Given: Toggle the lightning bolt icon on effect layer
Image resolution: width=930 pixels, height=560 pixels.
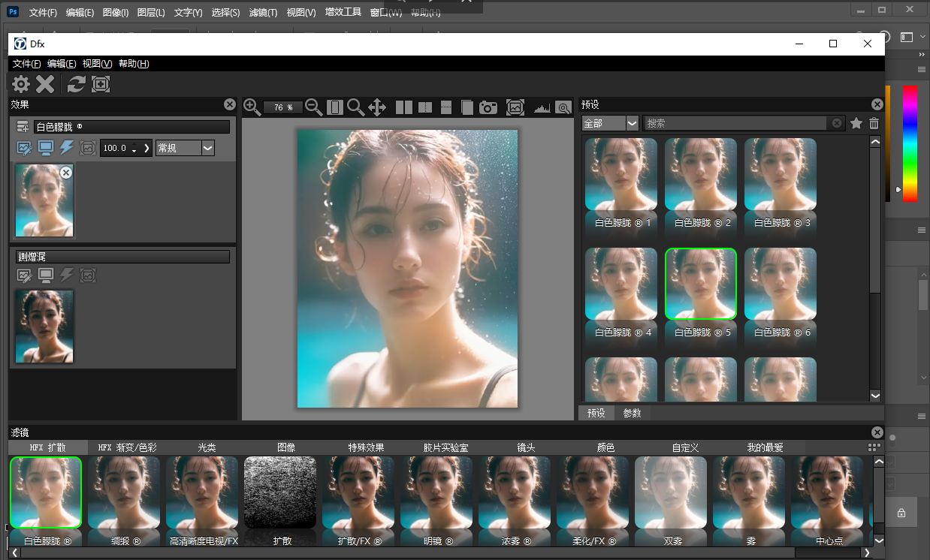Looking at the screenshot, I should [x=67, y=148].
